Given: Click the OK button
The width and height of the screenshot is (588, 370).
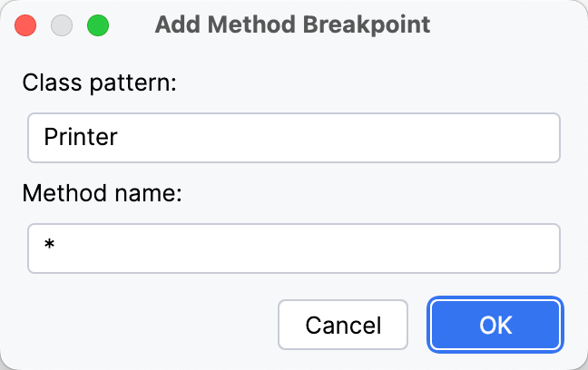Looking at the screenshot, I should (496, 325).
